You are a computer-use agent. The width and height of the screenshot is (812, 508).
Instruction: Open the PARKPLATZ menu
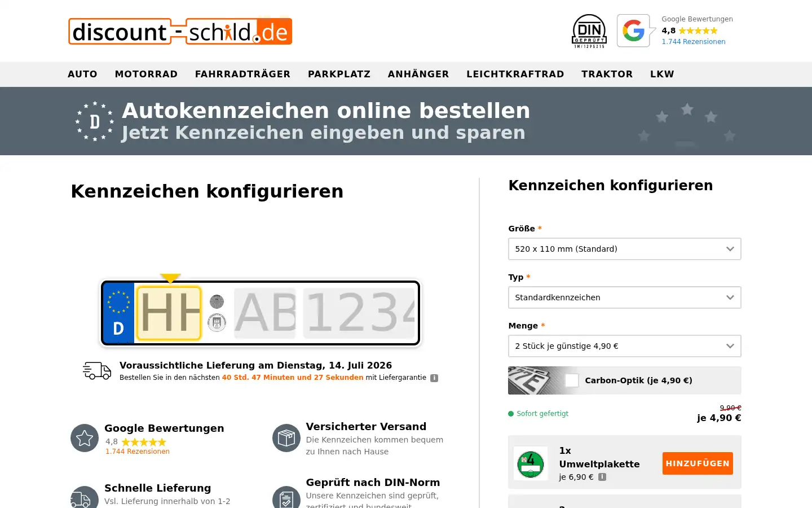(x=339, y=74)
